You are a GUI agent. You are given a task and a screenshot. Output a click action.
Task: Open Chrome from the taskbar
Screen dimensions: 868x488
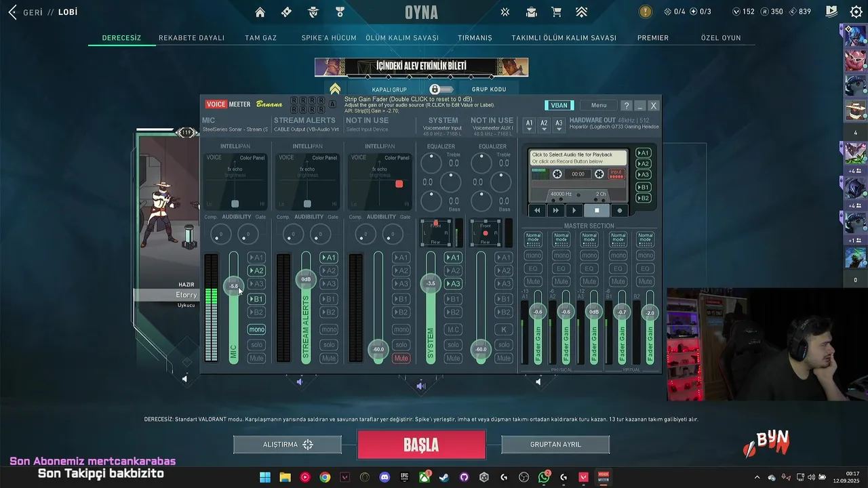325,477
